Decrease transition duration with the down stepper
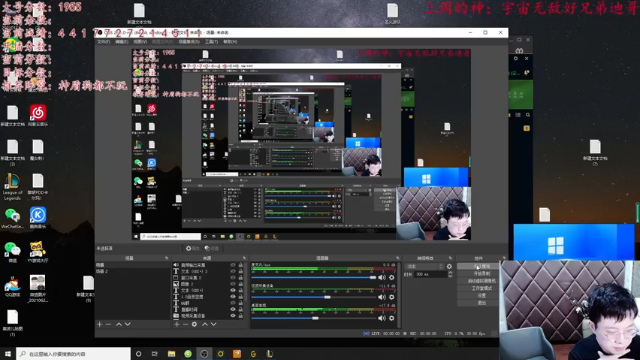Image resolution: width=640 pixels, height=360 pixels. pyautogui.click(x=450, y=276)
